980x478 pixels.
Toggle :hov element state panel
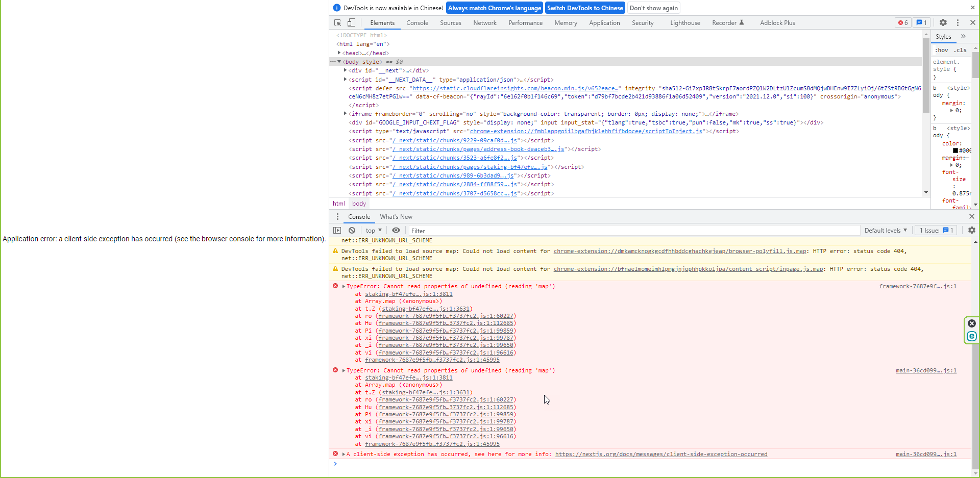pos(942,50)
